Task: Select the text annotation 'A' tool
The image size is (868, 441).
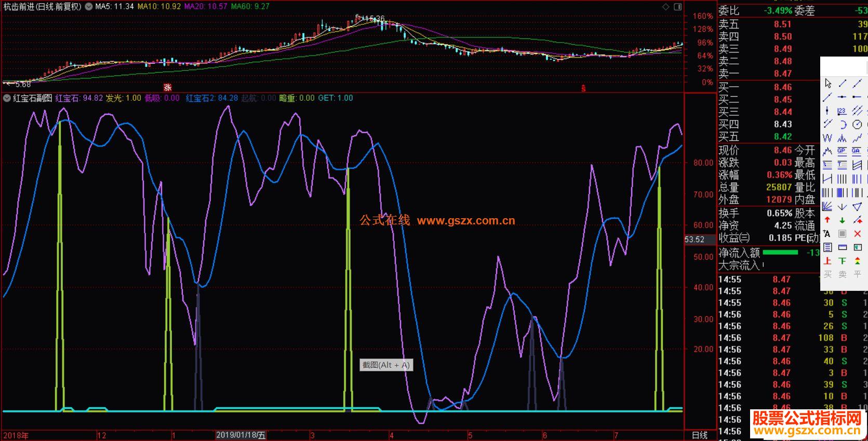Action: 827,233
